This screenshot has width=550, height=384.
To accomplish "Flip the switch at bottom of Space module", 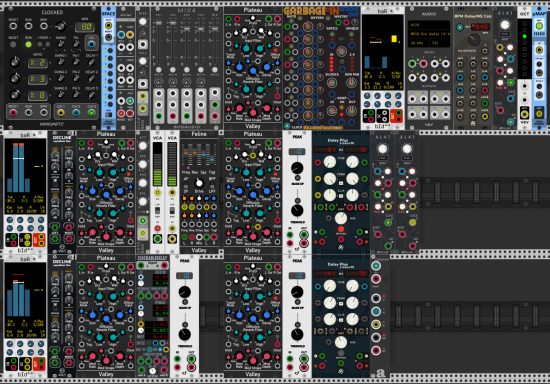I will point(109,114).
